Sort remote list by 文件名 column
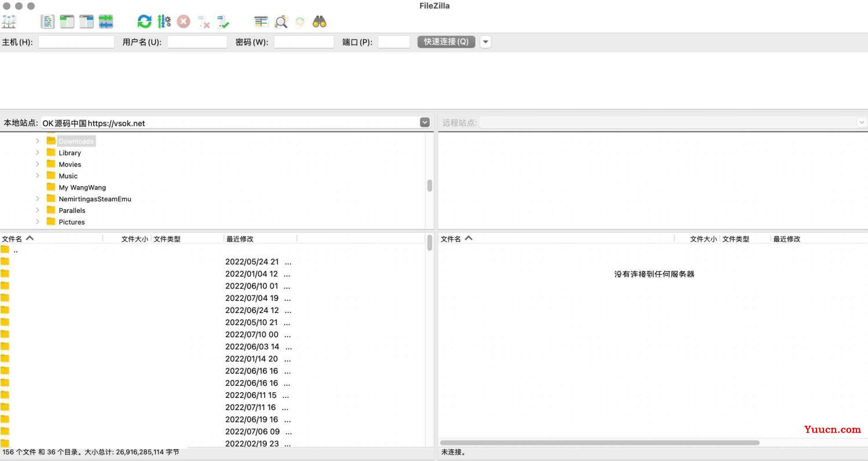 tap(557, 238)
